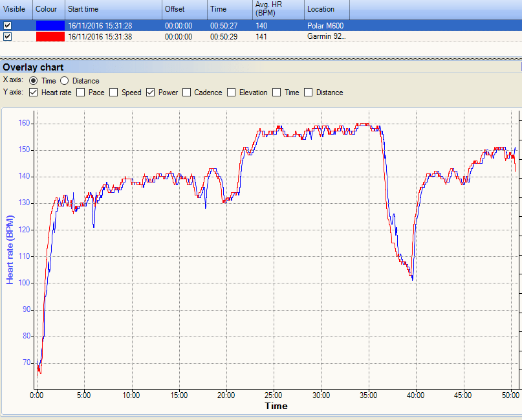This screenshot has width=522, height=420.
Task: Click 25:00 tick label on time axis
Action: [274, 395]
